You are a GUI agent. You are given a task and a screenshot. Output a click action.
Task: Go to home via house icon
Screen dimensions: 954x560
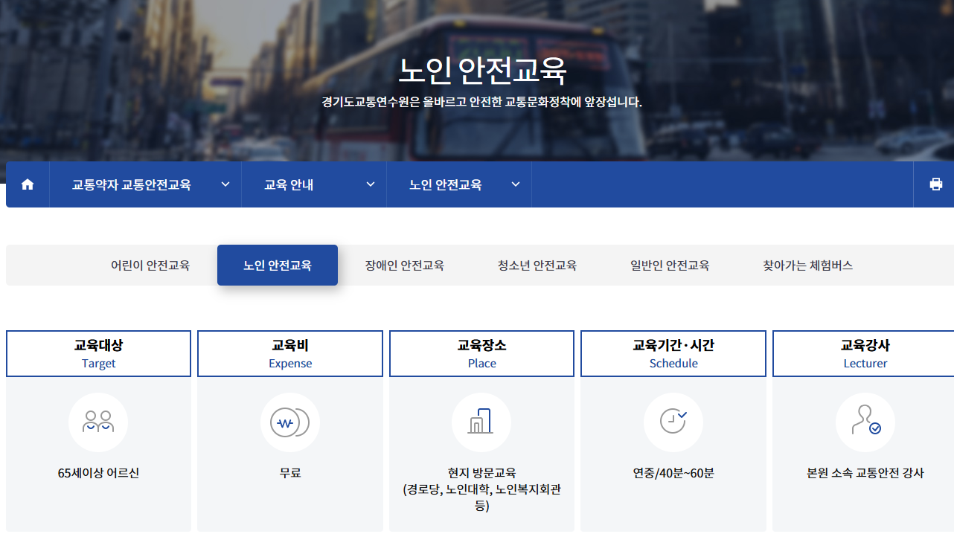(x=28, y=184)
